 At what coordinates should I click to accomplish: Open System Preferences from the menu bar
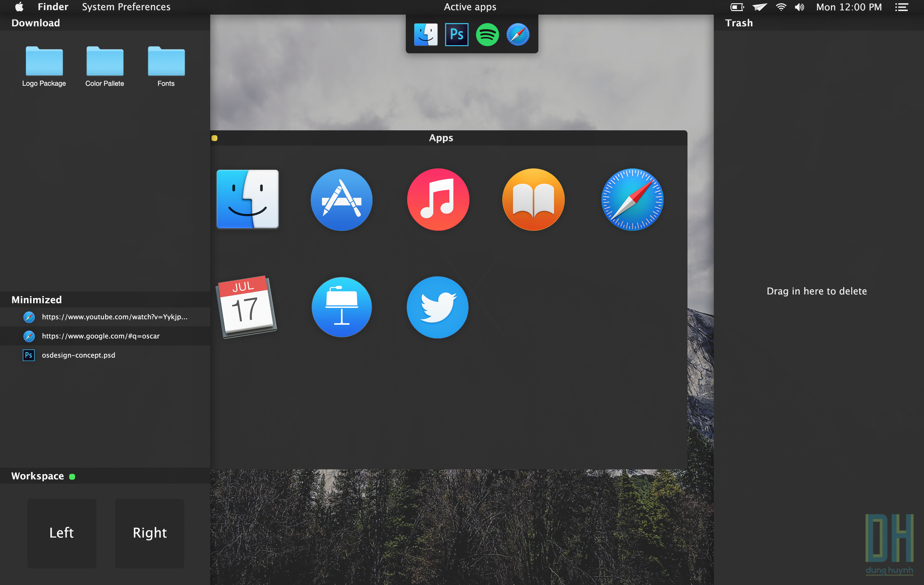click(x=126, y=6)
